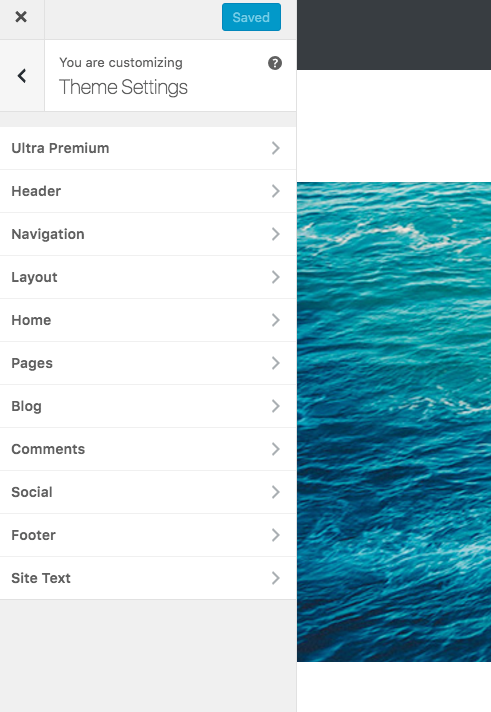
Task: Expand the Navigation chevron arrow
Action: (276, 234)
